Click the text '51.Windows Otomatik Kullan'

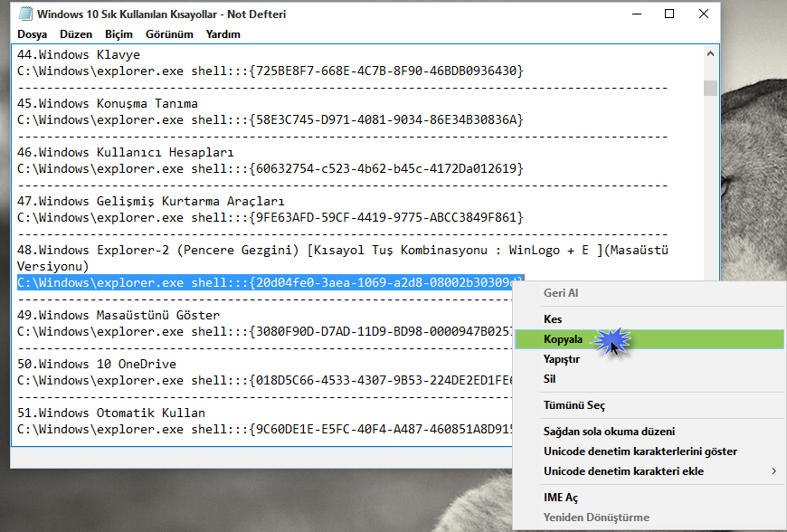111,413
